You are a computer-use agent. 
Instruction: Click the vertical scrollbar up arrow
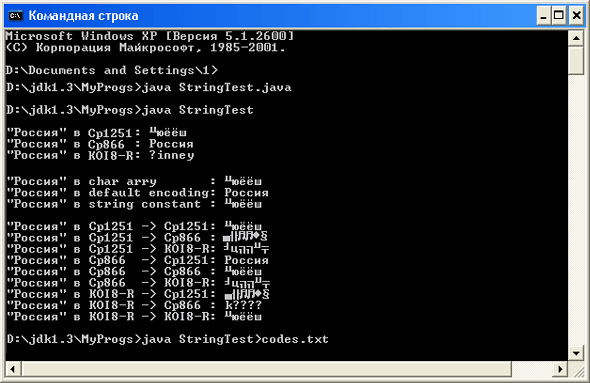pyautogui.click(x=576, y=38)
